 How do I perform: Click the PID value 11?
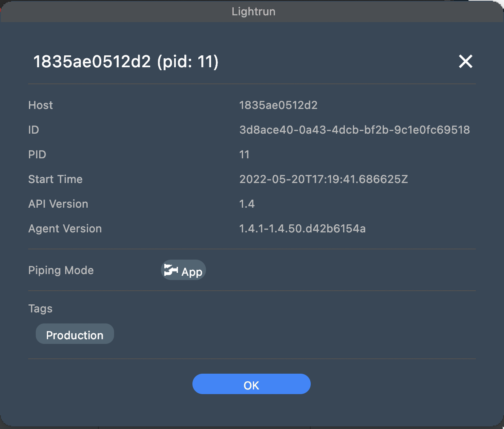[244, 154]
